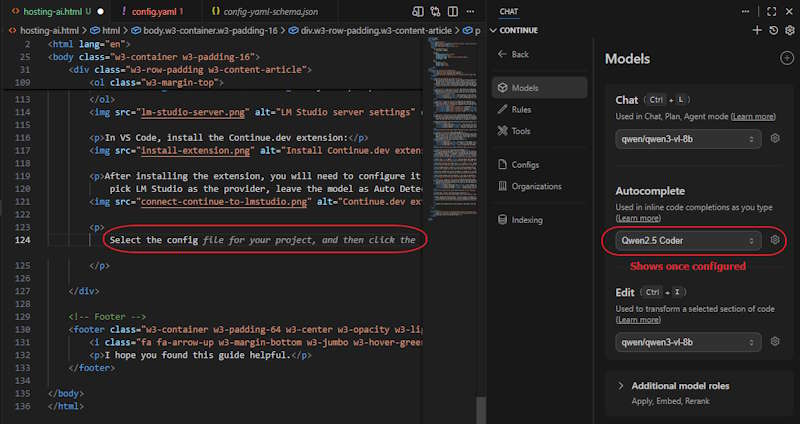Select the CHAT panel tab
This screenshot has height=424, width=800.
509,11
